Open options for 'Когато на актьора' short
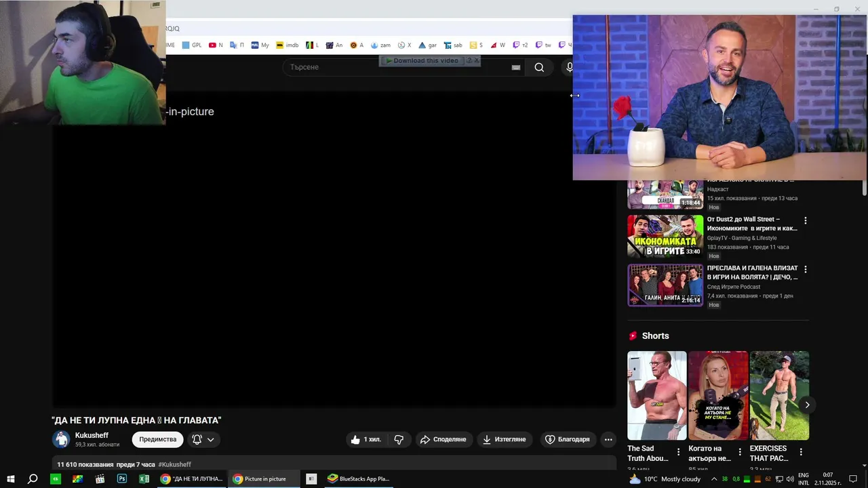Image resolution: width=868 pixels, height=488 pixels. pyautogui.click(x=740, y=452)
